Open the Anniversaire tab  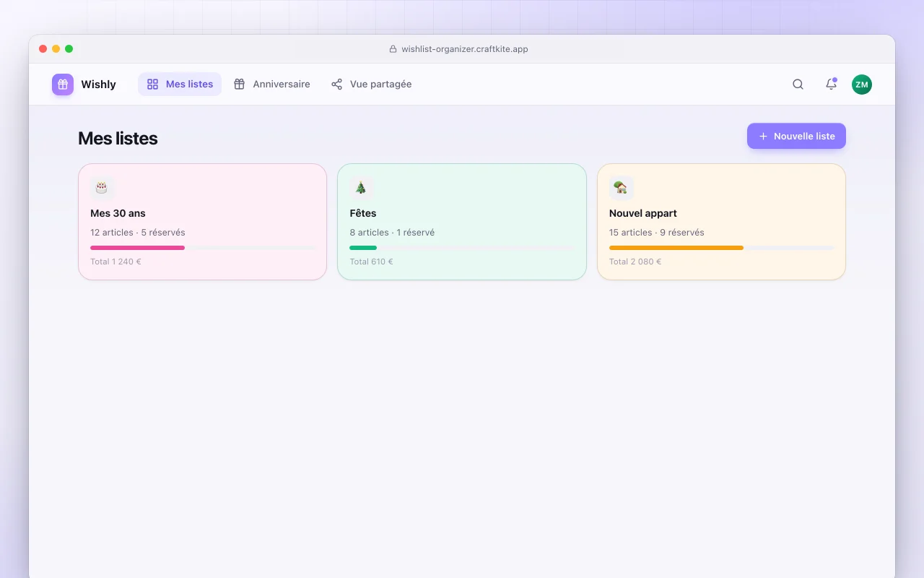(272, 85)
